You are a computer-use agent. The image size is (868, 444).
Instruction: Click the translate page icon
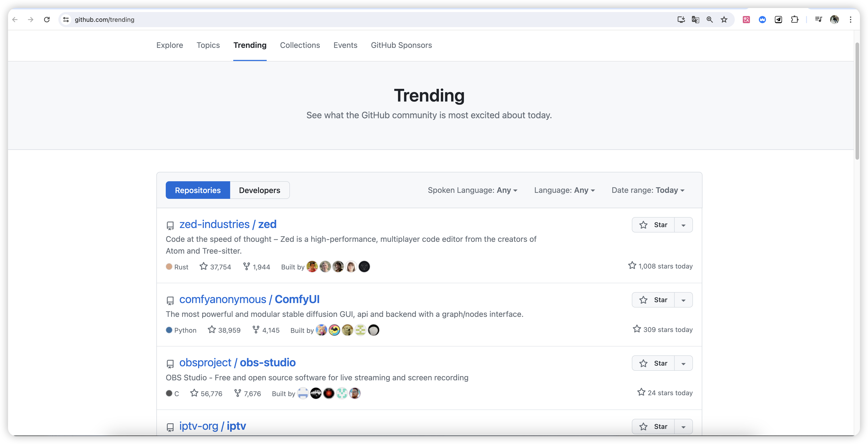696,20
